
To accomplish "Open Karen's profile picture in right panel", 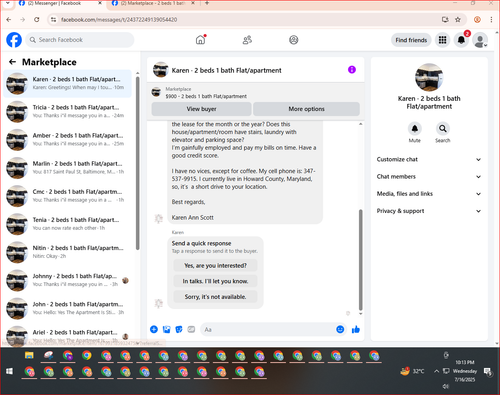I will click(x=429, y=77).
